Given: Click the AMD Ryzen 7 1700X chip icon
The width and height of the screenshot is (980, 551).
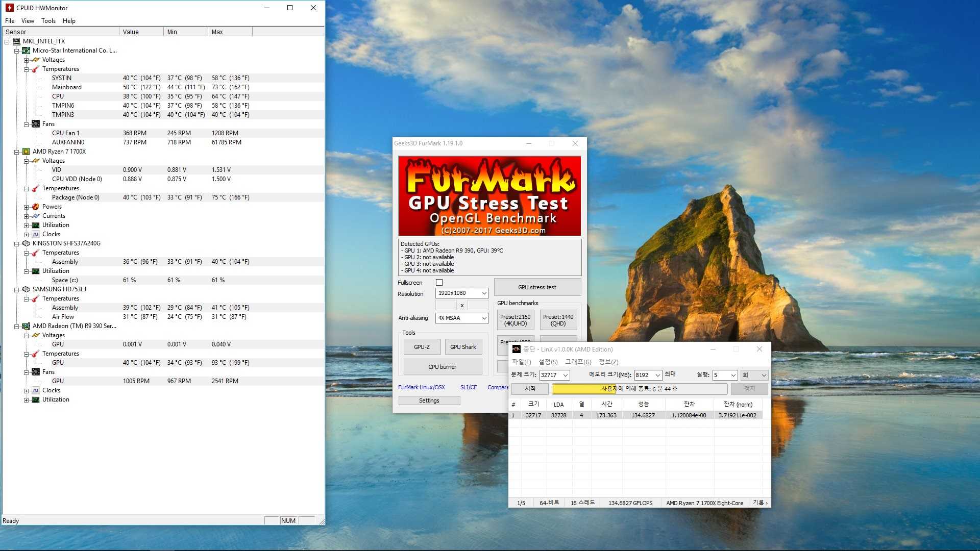Looking at the screenshot, I should [x=26, y=152].
